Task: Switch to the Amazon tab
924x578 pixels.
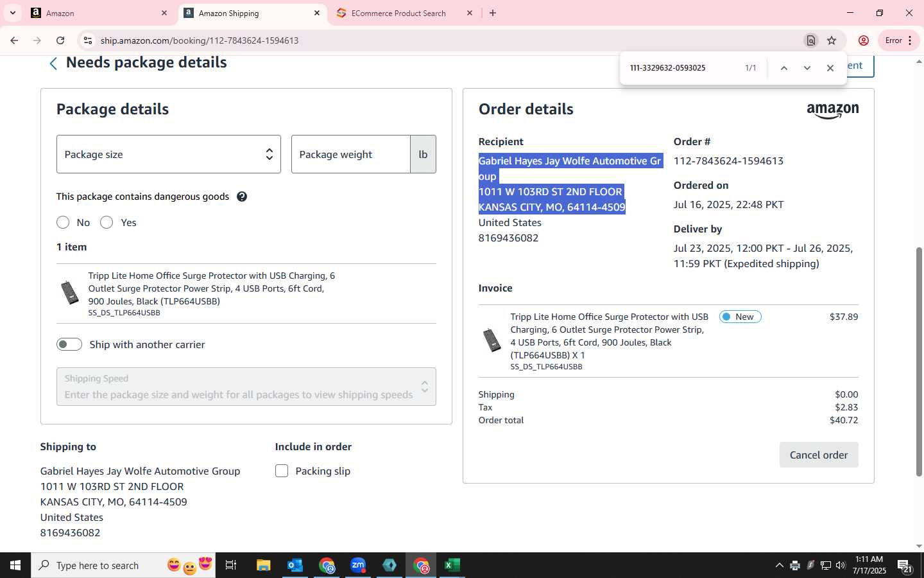Action: tap(99, 13)
